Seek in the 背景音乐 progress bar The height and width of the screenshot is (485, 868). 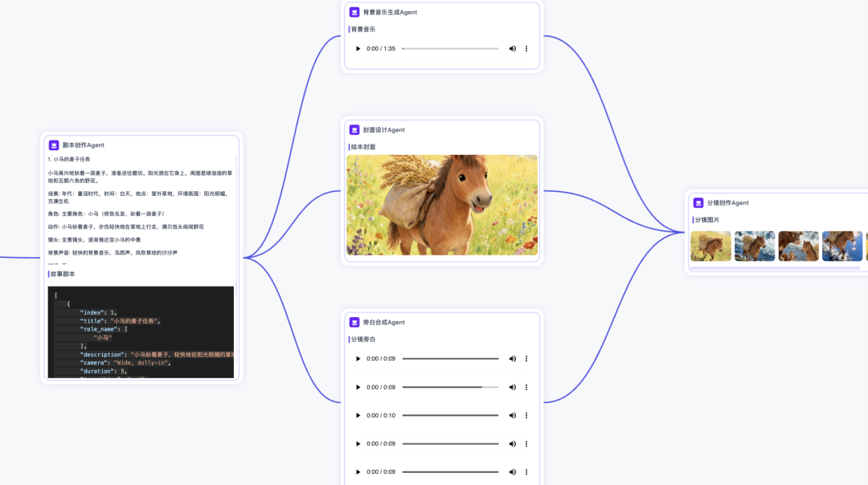click(450, 49)
